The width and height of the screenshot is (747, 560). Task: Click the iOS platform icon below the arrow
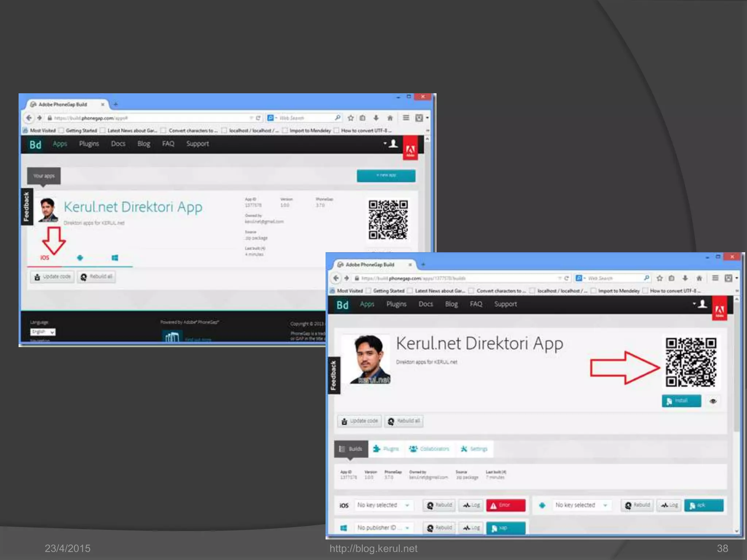pyautogui.click(x=44, y=258)
